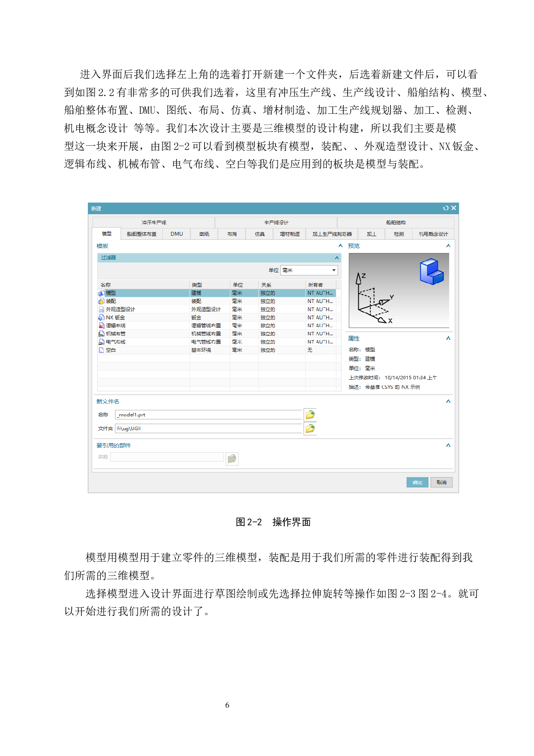This screenshot has height=756, width=534.
Task: Open the DMU tab
Action: pos(177,234)
